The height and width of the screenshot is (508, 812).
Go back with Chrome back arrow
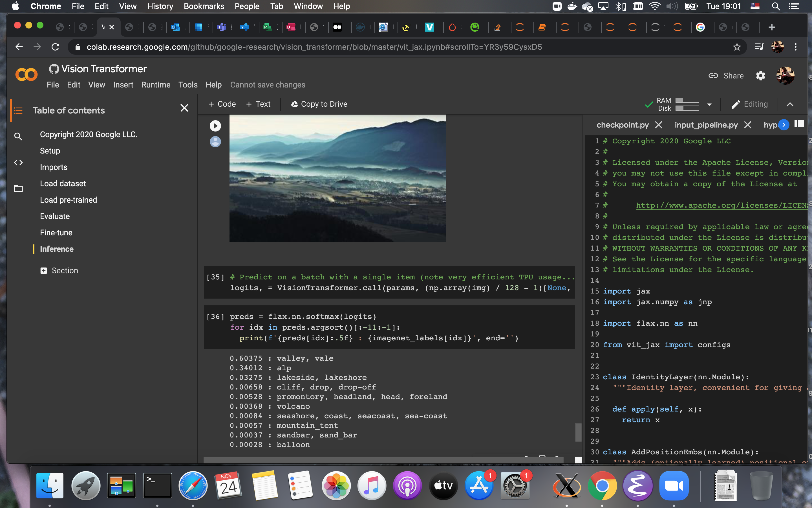(x=19, y=47)
